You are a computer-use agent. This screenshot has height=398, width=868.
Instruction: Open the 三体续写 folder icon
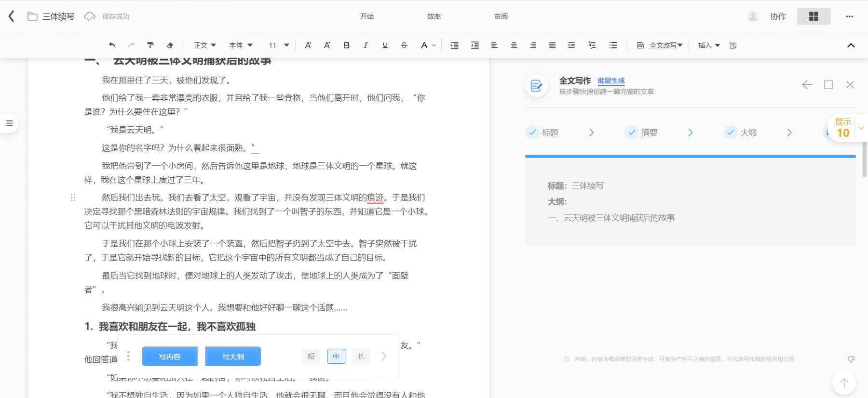point(32,16)
